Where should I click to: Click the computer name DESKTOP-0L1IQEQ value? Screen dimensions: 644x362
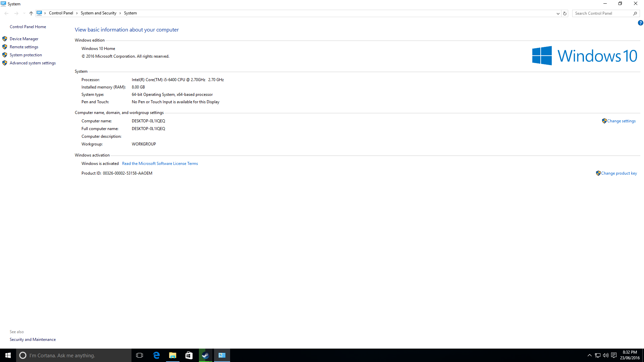(148, 121)
